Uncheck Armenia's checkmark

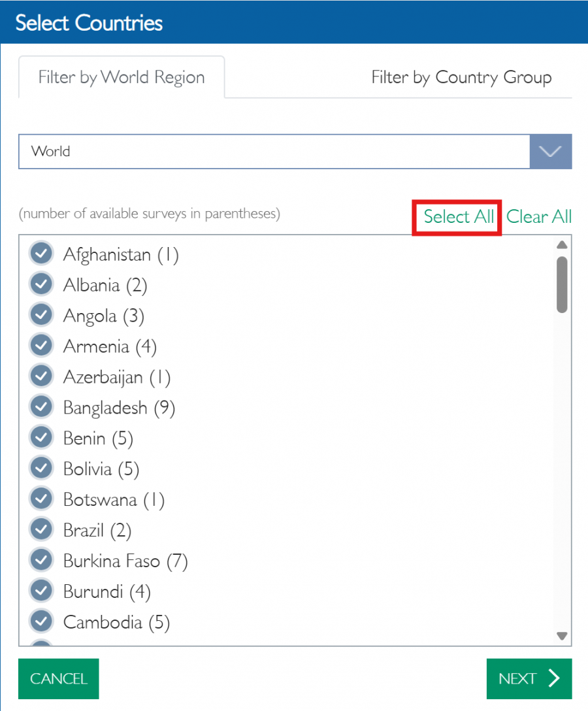pyautogui.click(x=41, y=345)
